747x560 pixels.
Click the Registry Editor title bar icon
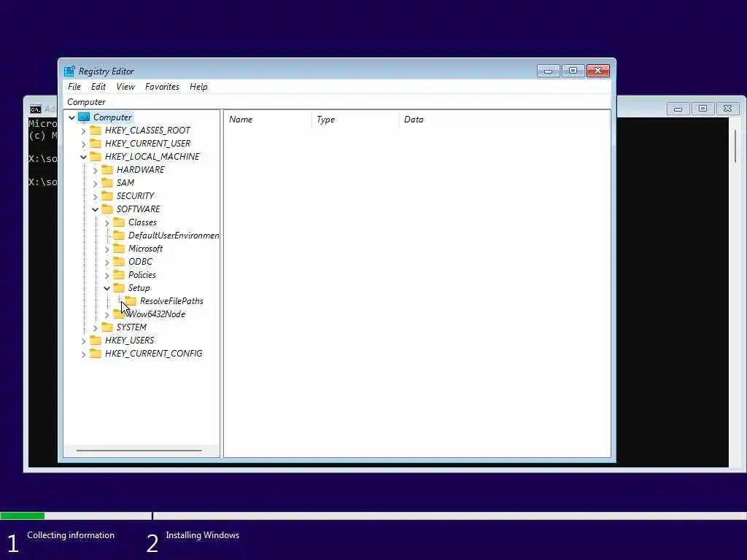(69, 71)
